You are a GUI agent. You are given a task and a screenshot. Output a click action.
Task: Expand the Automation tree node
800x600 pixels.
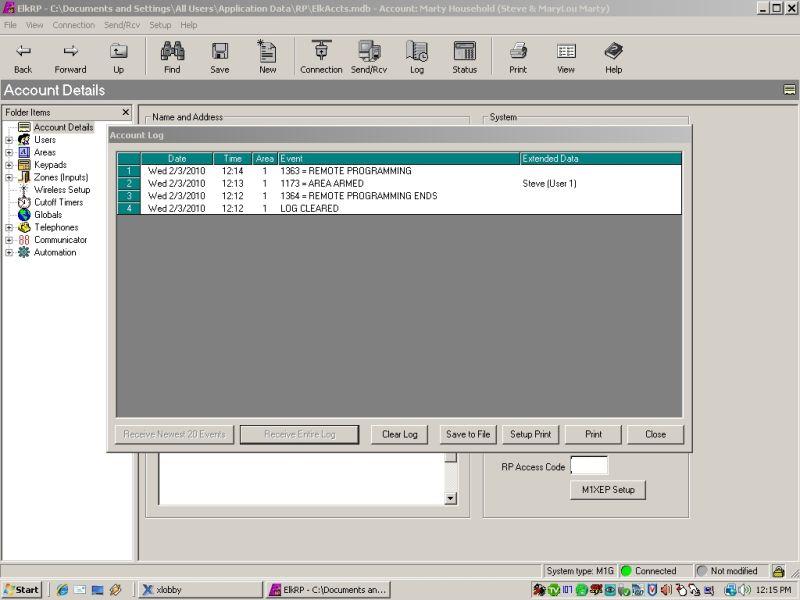(x=9, y=253)
